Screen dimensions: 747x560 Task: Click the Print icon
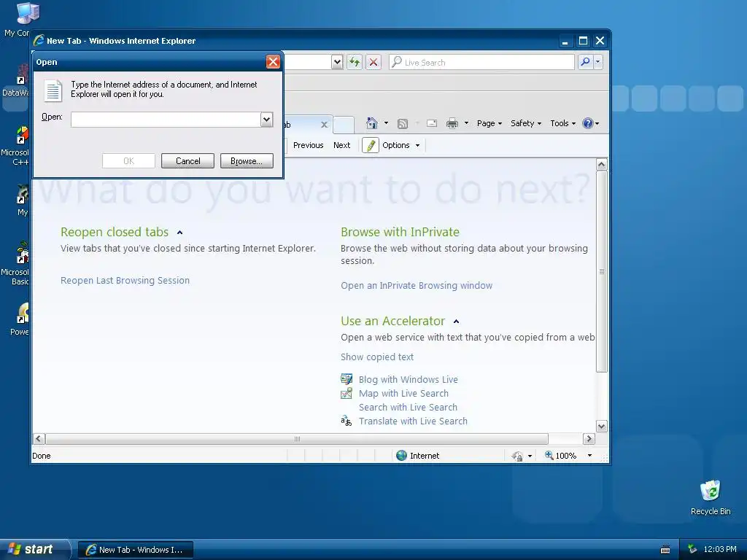coord(452,124)
